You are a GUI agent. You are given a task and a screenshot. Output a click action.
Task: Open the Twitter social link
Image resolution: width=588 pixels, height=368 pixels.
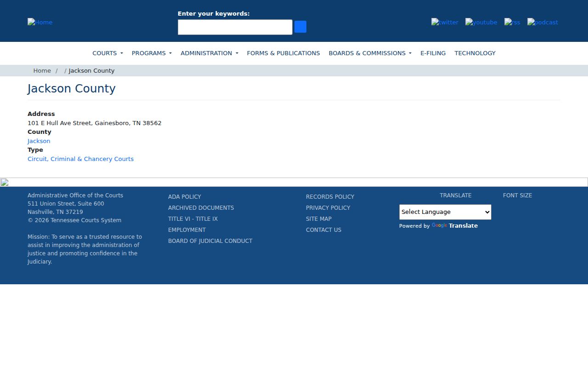pos(445,22)
